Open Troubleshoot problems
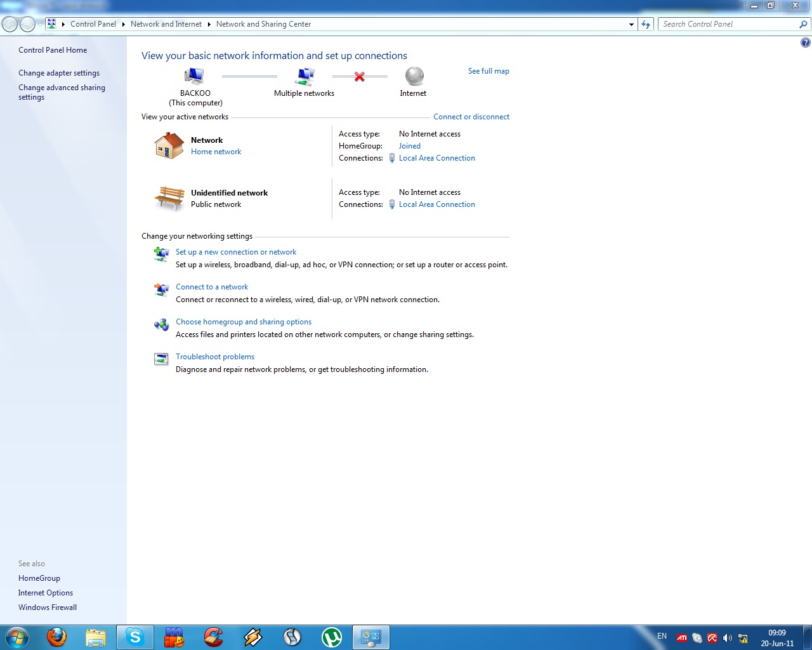The height and width of the screenshot is (650, 812). click(x=215, y=357)
